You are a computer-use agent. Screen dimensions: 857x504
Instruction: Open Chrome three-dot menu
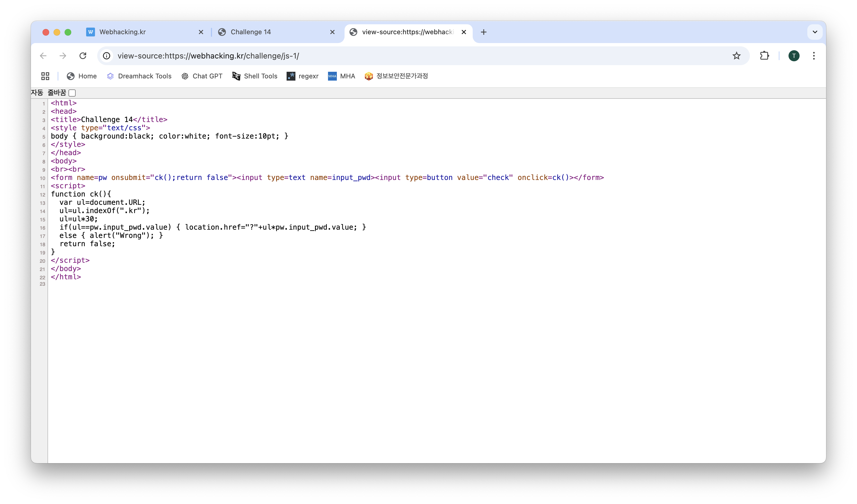click(x=814, y=56)
